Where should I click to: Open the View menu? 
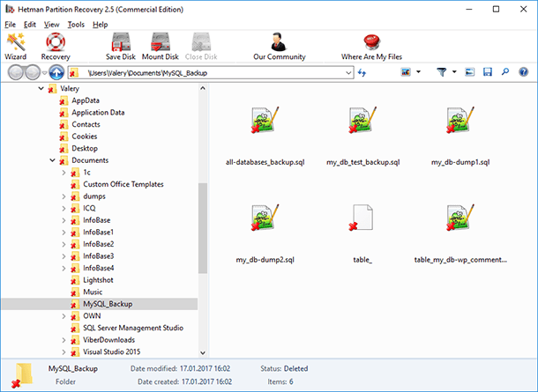[x=51, y=25]
